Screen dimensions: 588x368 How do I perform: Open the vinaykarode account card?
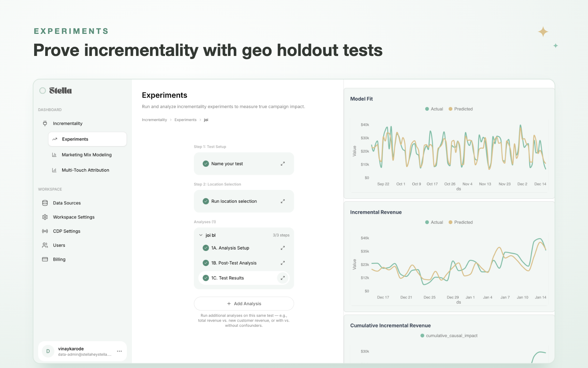[82, 351]
